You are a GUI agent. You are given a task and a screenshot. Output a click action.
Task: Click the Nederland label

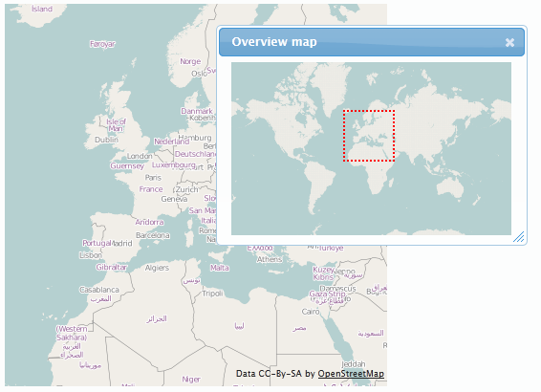pos(171,142)
